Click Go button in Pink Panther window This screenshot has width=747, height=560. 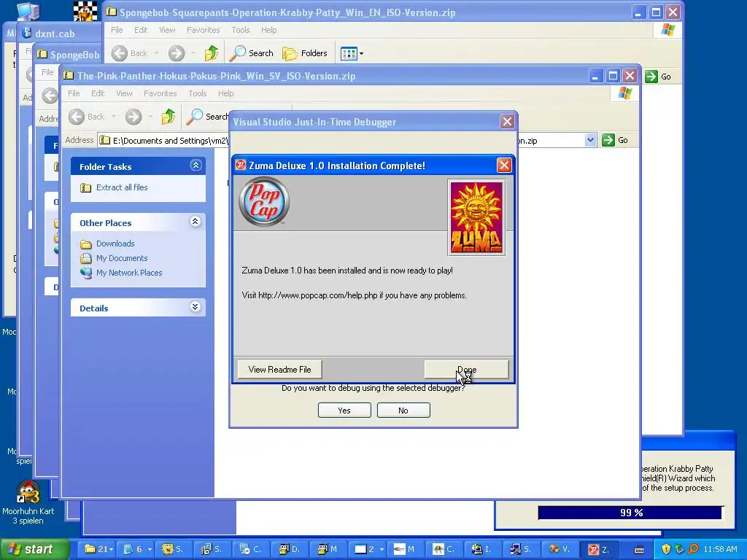[x=615, y=140]
